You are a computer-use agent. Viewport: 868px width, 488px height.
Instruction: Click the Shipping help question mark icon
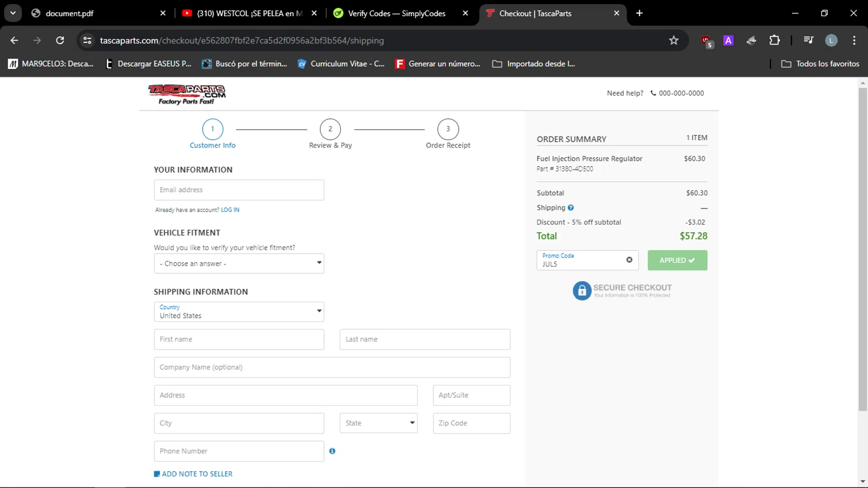click(x=571, y=208)
